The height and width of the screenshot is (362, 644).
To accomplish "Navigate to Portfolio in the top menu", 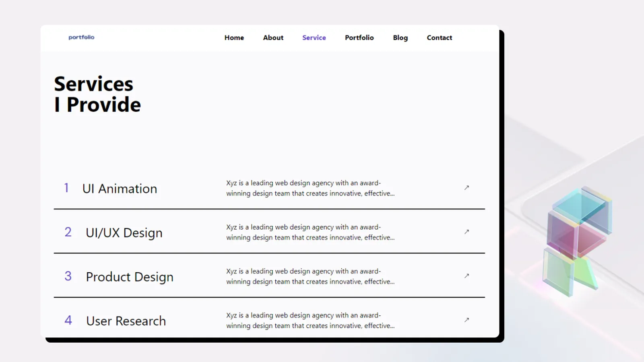I will [x=359, y=38].
